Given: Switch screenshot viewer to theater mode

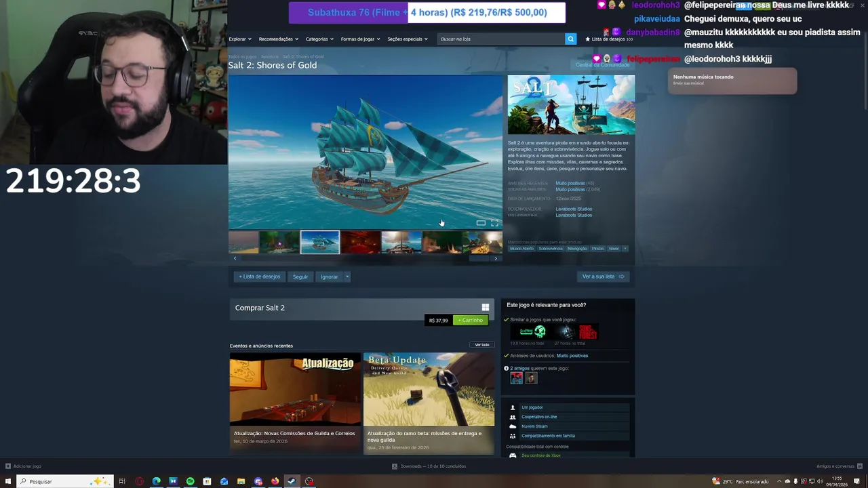Looking at the screenshot, I should coord(481,223).
